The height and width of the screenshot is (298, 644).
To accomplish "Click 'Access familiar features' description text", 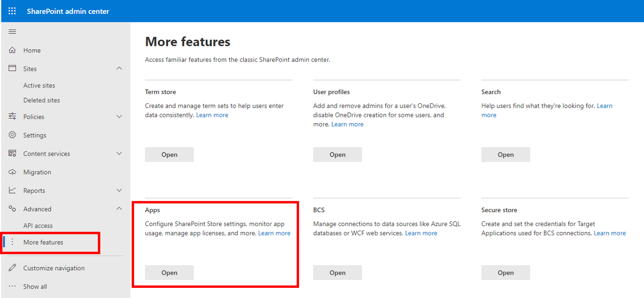I will coord(237,60).
